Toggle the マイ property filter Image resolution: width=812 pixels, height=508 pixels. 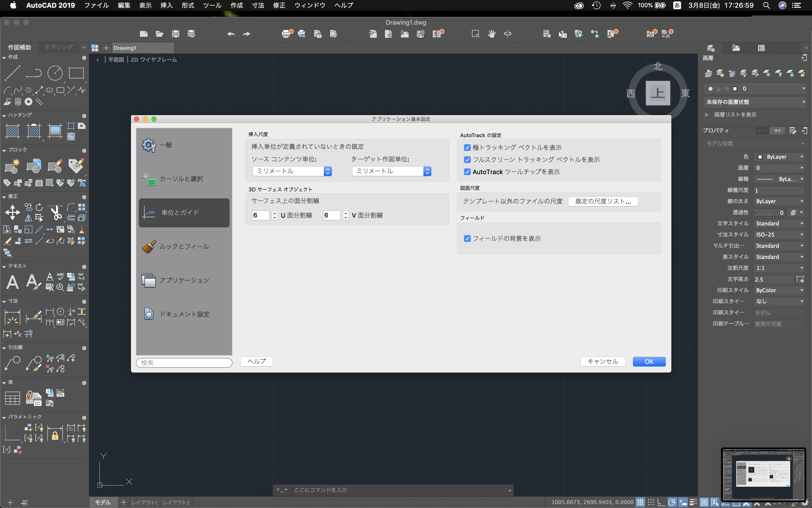[777, 131]
